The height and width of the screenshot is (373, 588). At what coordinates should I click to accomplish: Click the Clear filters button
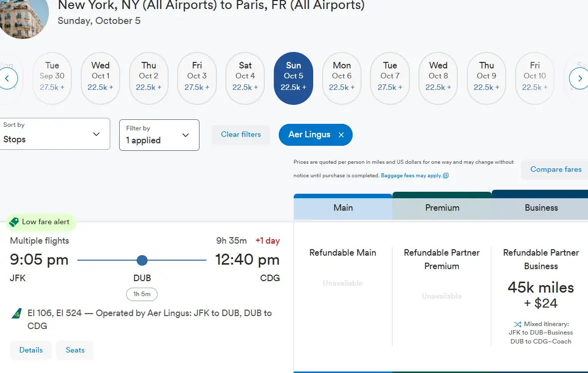pyautogui.click(x=241, y=134)
